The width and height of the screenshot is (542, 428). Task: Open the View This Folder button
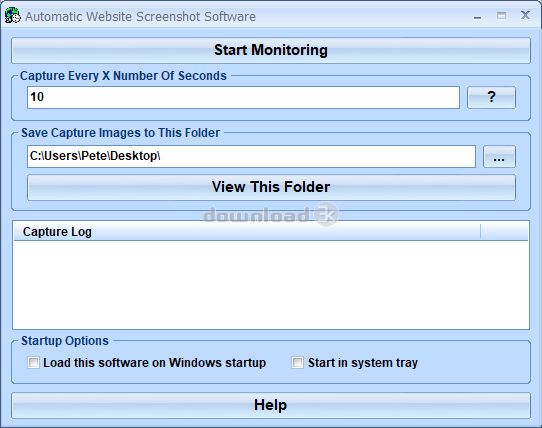(x=271, y=187)
